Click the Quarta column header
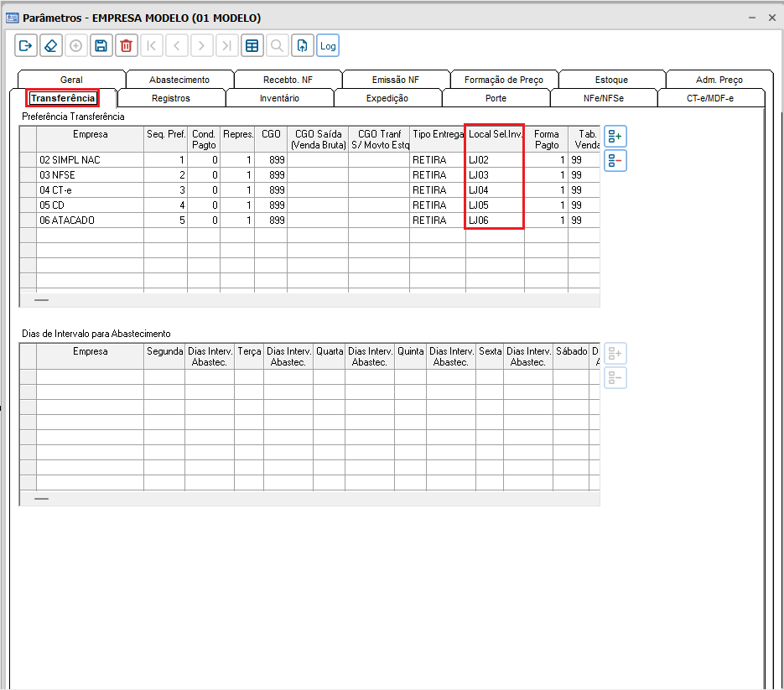The width and height of the screenshot is (784, 690). click(x=330, y=356)
